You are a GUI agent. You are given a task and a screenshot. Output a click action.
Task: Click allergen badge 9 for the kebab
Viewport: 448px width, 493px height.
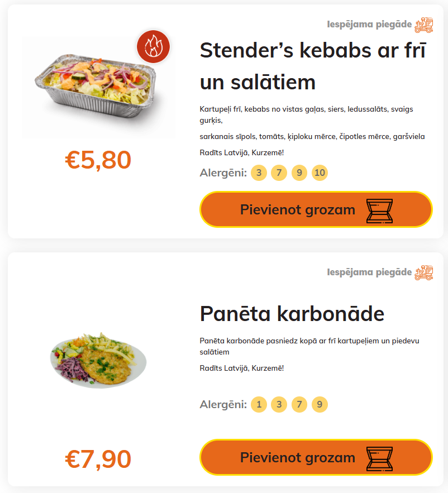click(x=299, y=173)
